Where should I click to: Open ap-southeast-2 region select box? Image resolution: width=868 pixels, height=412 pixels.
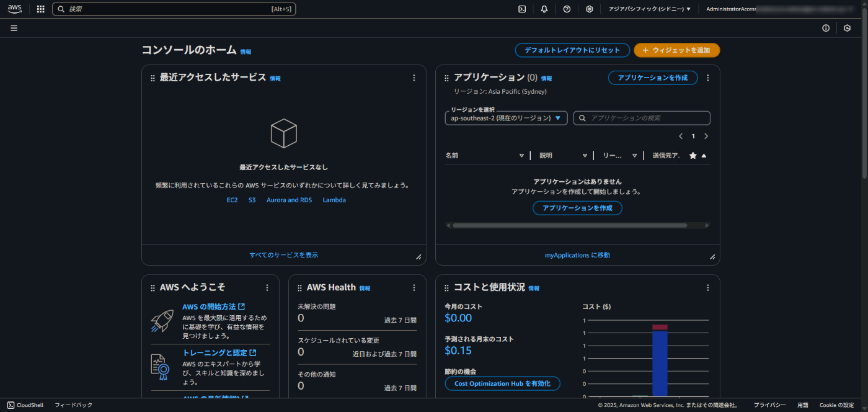pos(506,118)
